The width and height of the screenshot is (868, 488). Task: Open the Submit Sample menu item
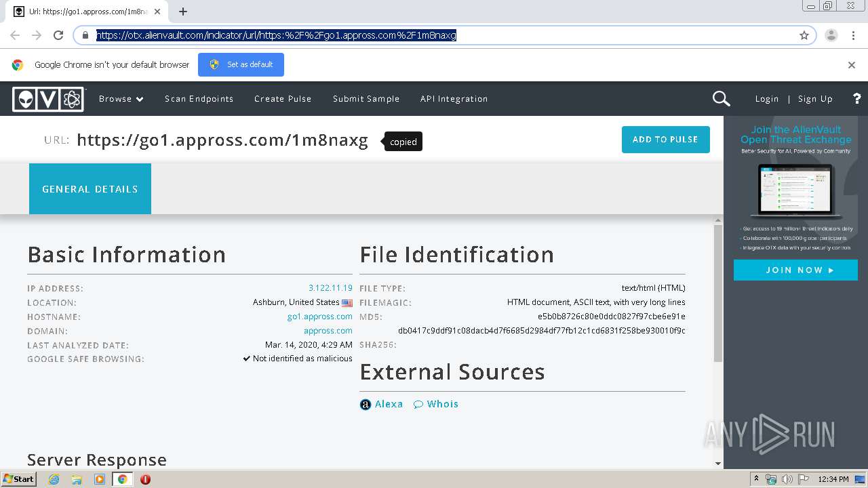[366, 99]
